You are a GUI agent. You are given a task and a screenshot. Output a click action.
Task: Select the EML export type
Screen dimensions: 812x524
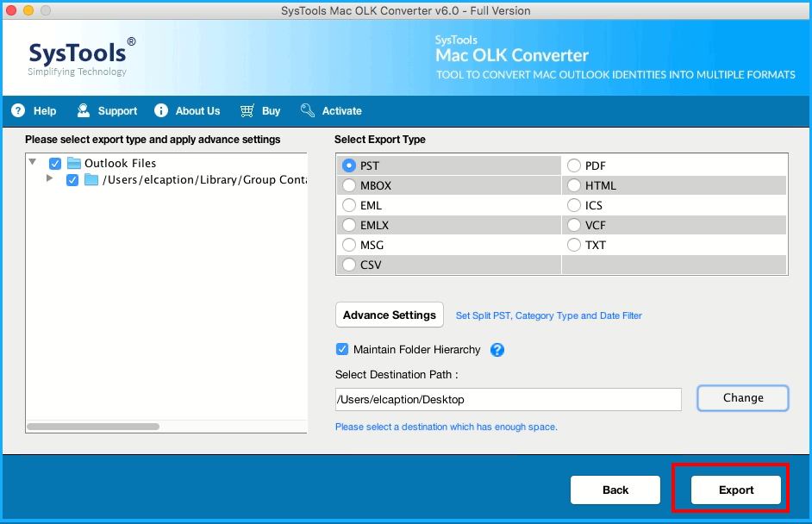(349, 205)
